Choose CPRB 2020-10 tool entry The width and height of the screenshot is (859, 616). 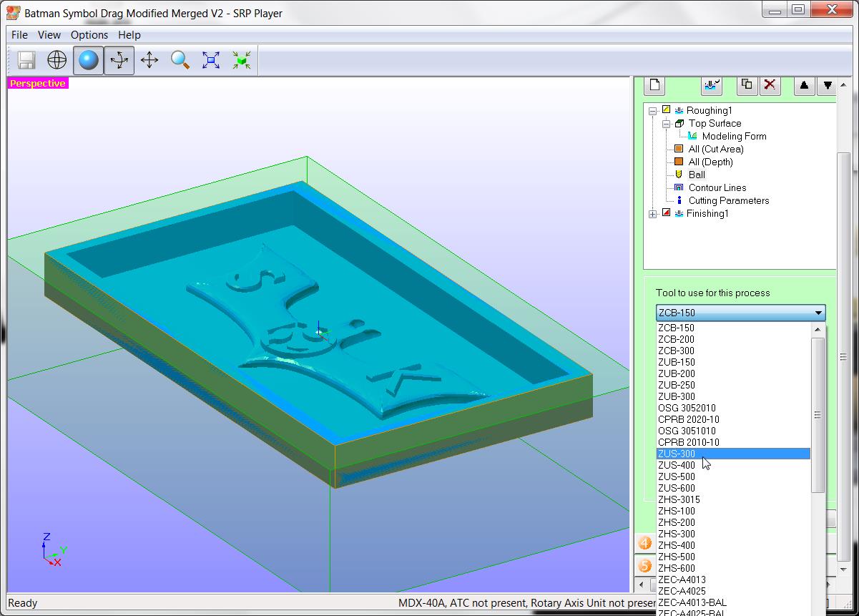point(734,419)
